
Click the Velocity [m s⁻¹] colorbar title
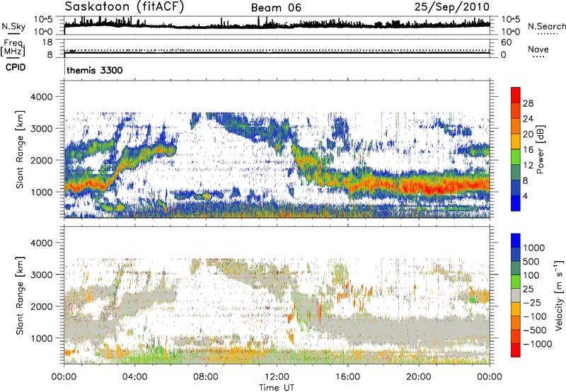coord(559,295)
